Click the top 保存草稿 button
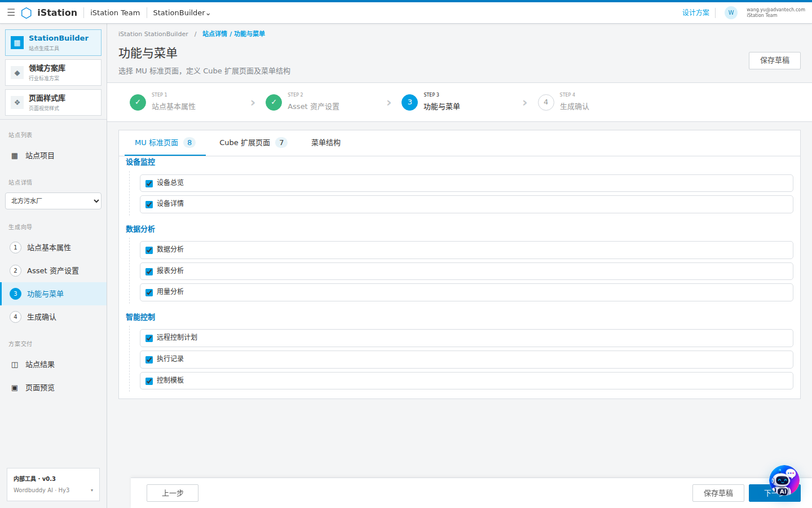 [x=775, y=60]
